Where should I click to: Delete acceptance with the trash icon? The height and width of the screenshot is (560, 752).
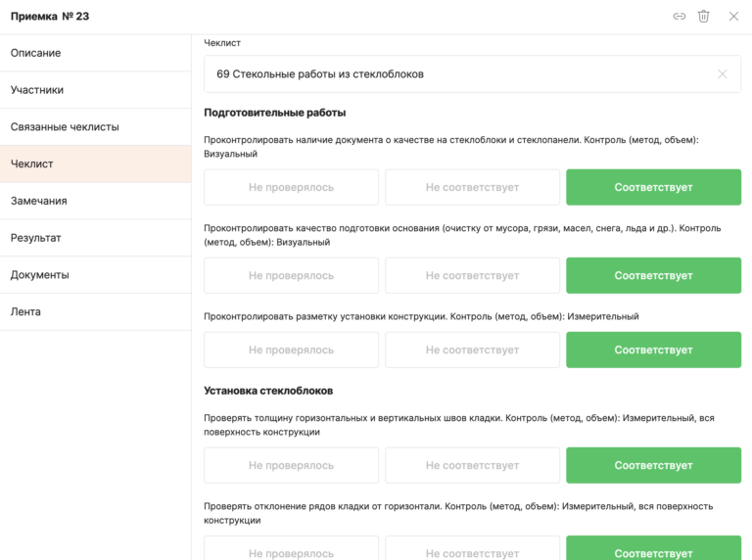703,17
